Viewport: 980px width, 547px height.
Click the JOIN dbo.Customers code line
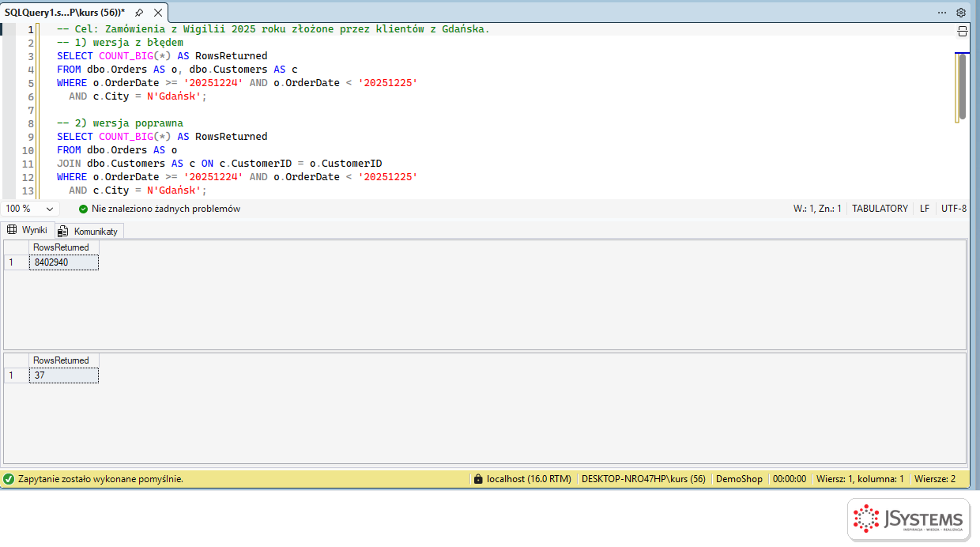(220, 164)
